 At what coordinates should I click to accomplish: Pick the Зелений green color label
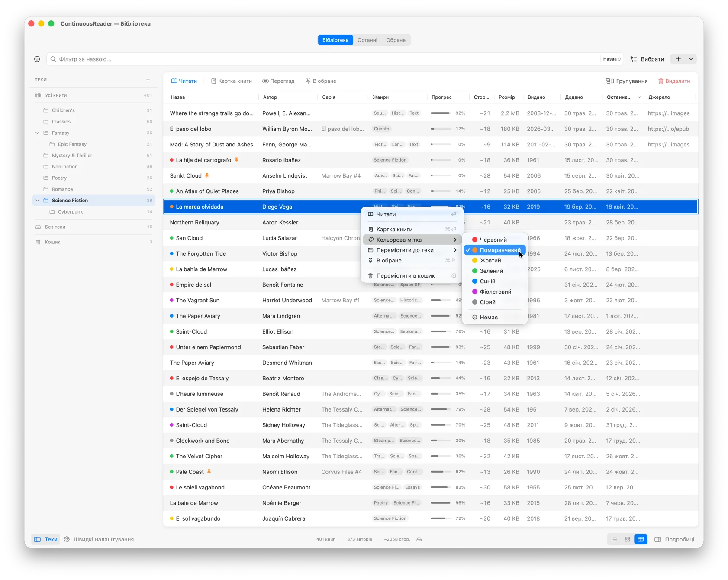495,271
